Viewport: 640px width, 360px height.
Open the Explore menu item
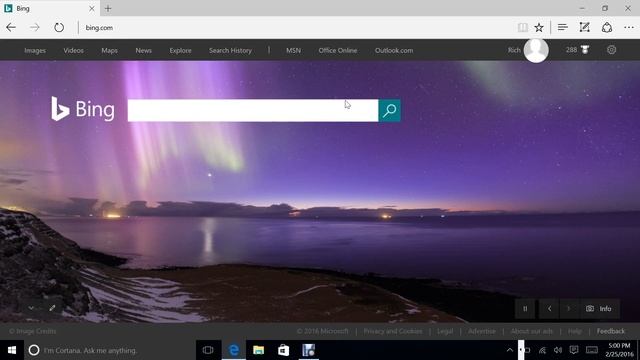click(x=180, y=51)
